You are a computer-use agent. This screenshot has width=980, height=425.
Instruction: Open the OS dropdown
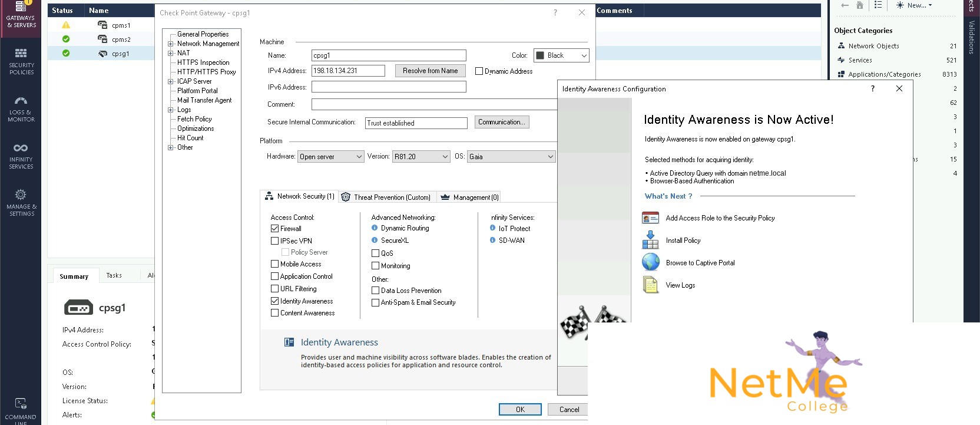(511, 157)
